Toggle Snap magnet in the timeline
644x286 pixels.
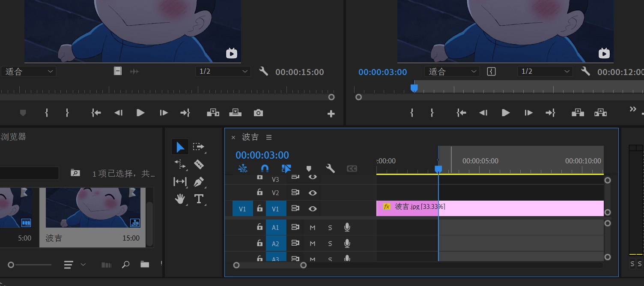tap(265, 169)
